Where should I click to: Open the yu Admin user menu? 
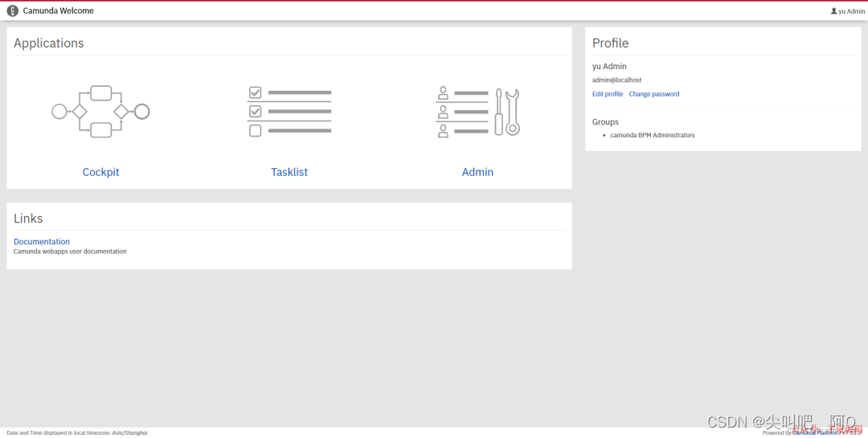tap(848, 11)
